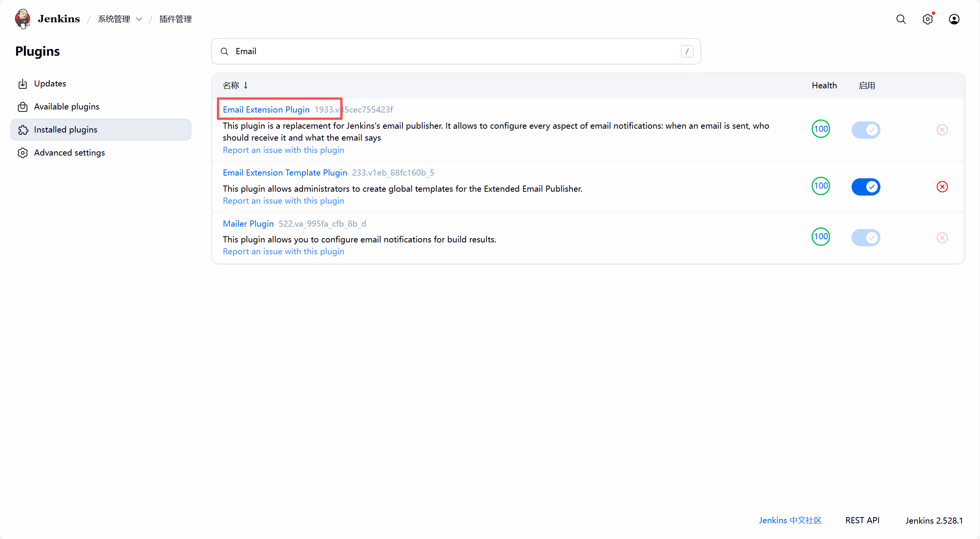The height and width of the screenshot is (539, 980).
Task: Open Available plugins in the sidebar
Action: tap(67, 106)
